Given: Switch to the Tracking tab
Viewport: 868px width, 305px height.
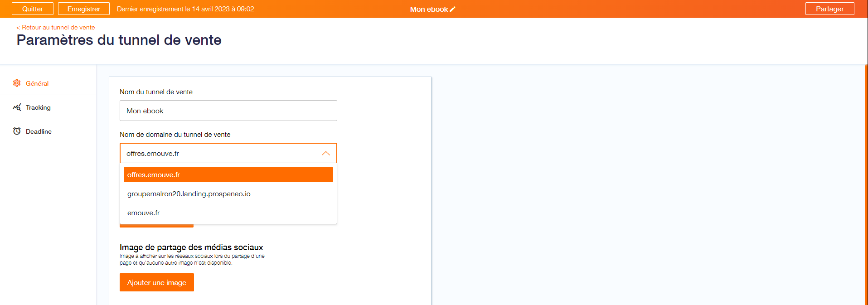Looking at the screenshot, I should (48, 107).
